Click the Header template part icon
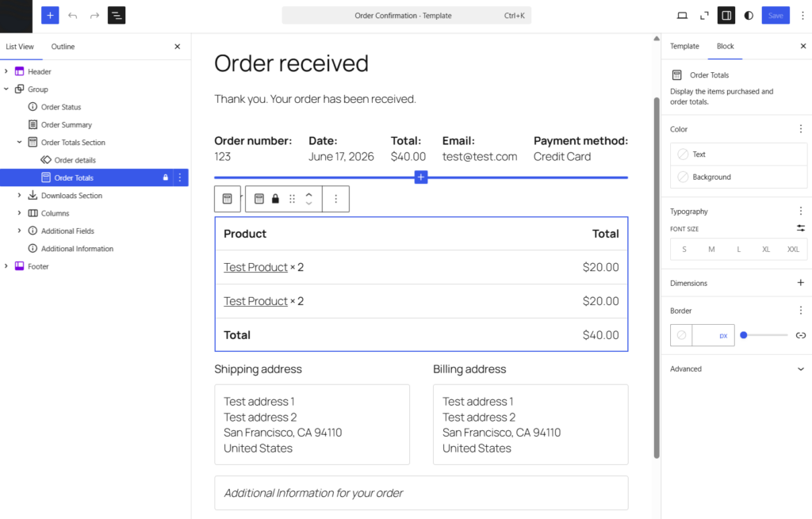The image size is (812, 519). point(19,71)
